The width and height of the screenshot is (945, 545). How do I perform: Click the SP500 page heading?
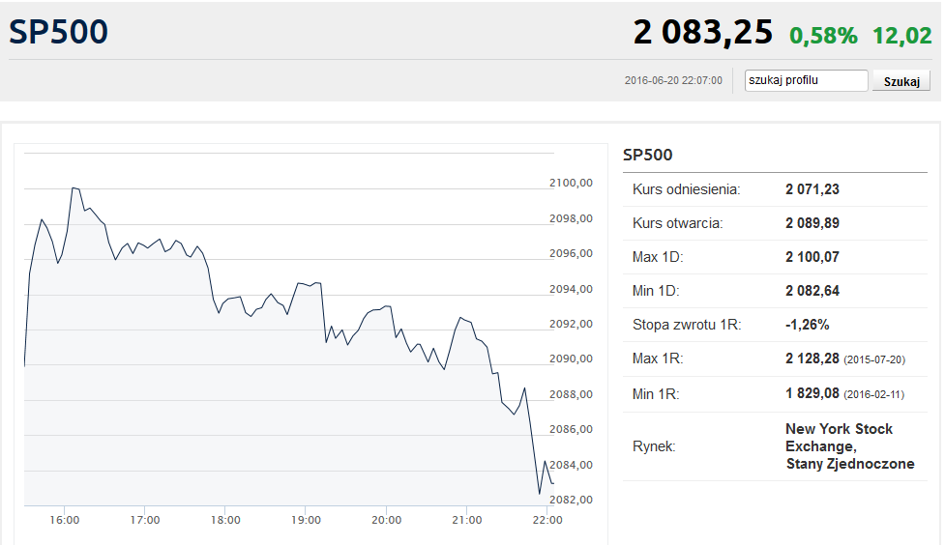pyautogui.click(x=58, y=31)
